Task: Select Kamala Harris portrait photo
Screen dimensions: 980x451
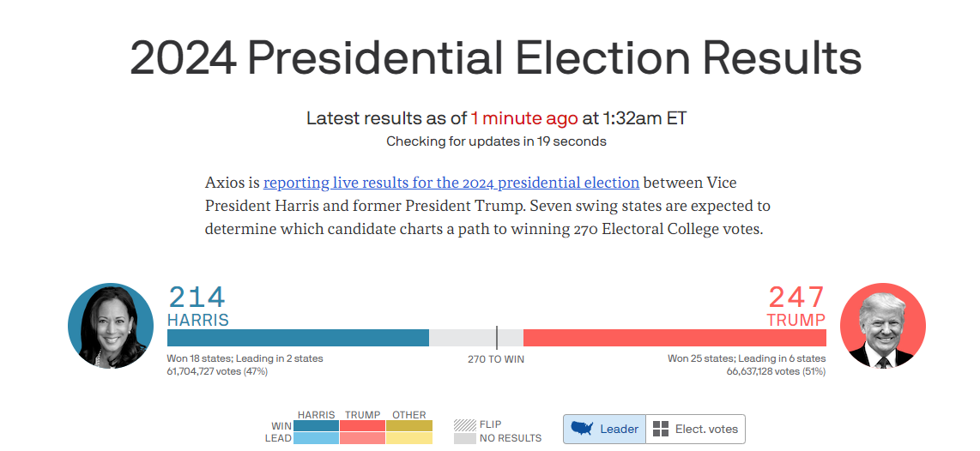Action: coord(111,326)
